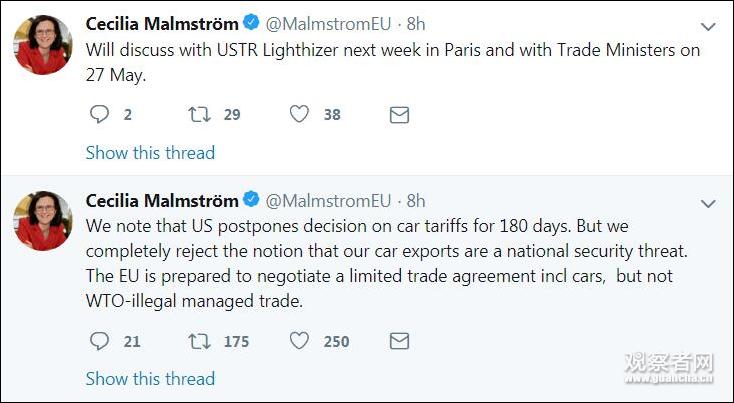Reply to the car tariffs tweet
This screenshot has height=403, width=734.
(99, 341)
